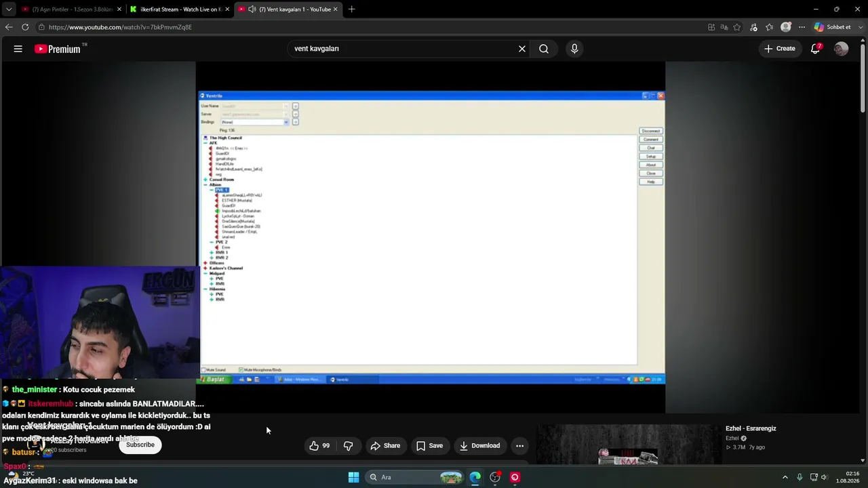Open the browser profile icon
Image resolution: width=868 pixels, height=488 pixels.
click(x=786, y=27)
